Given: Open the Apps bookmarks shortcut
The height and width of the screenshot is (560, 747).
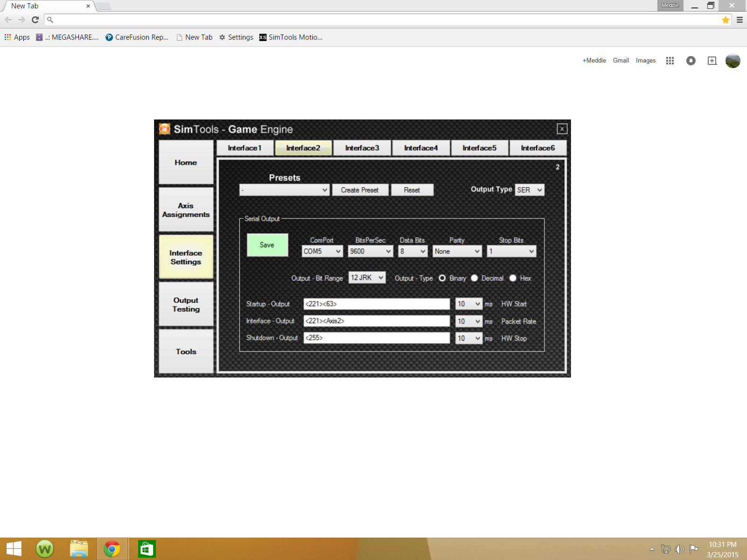Looking at the screenshot, I should pyautogui.click(x=17, y=37).
